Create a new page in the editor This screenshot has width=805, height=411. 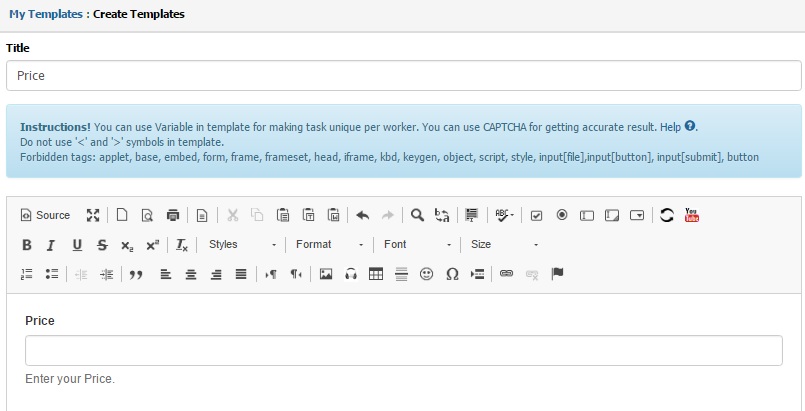tap(122, 215)
